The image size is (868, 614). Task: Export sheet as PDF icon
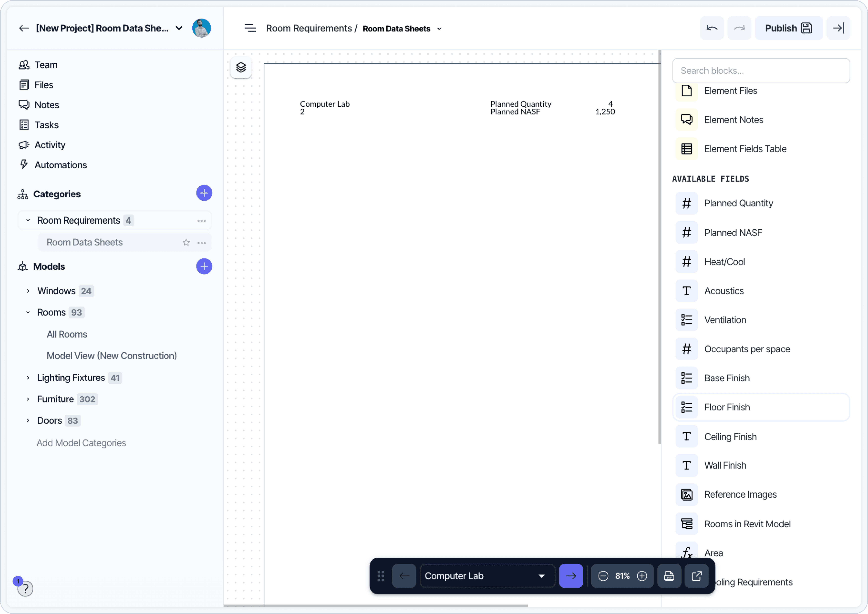click(669, 576)
